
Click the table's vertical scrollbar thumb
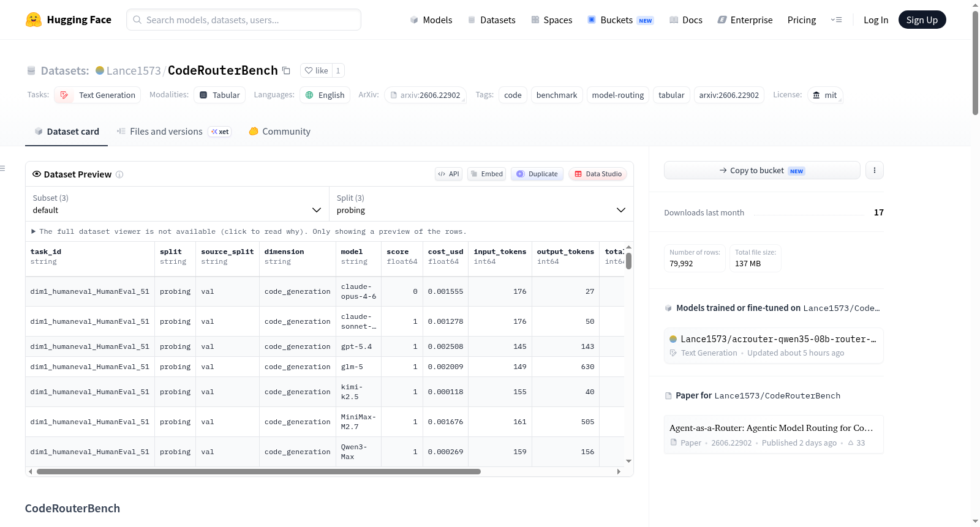[628, 261]
